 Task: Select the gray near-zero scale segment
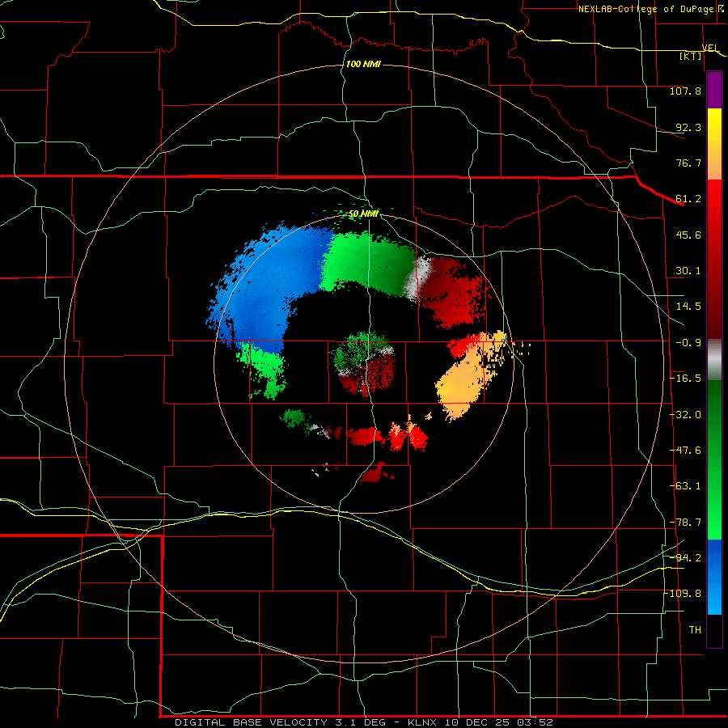pos(714,359)
